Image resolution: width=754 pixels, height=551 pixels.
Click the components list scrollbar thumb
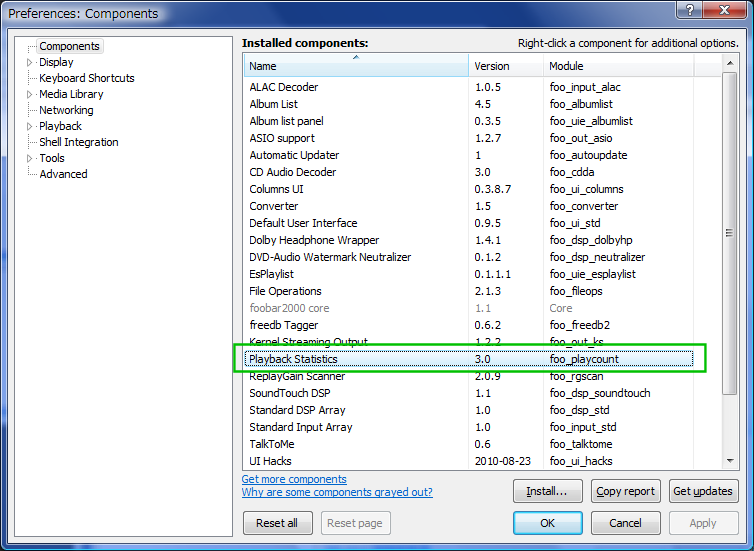click(x=730, y=233)
